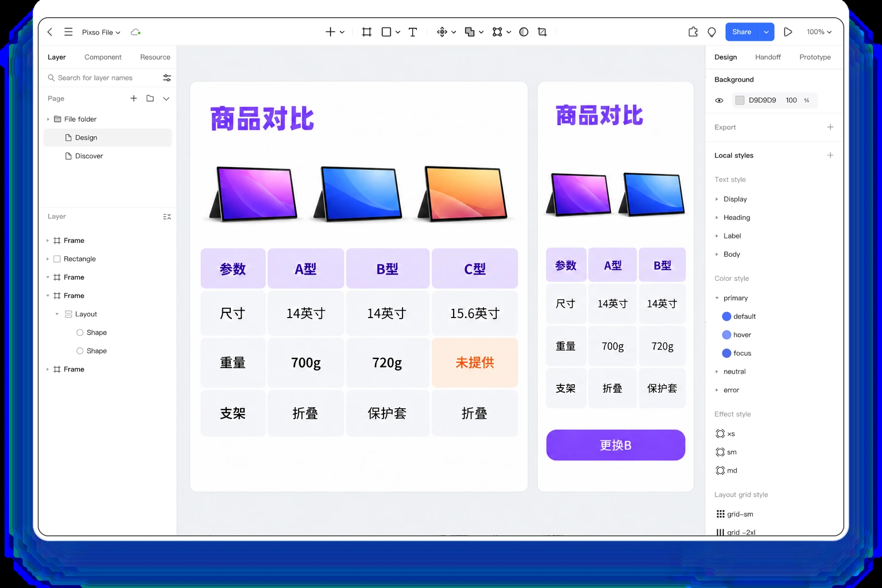Collapse the primary color style group
Screen dimensions: 882x588
[717, 298]
